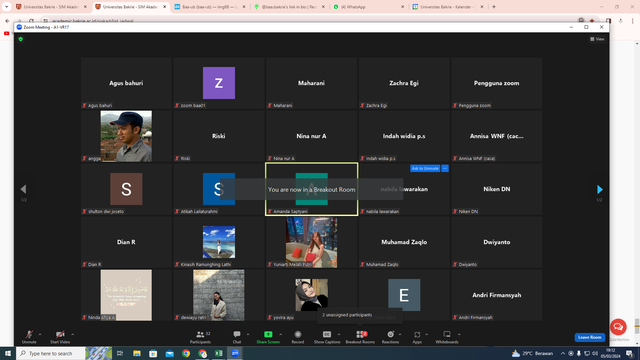Open the Reactions menu
640x360 pixels.
coord(390,337)
